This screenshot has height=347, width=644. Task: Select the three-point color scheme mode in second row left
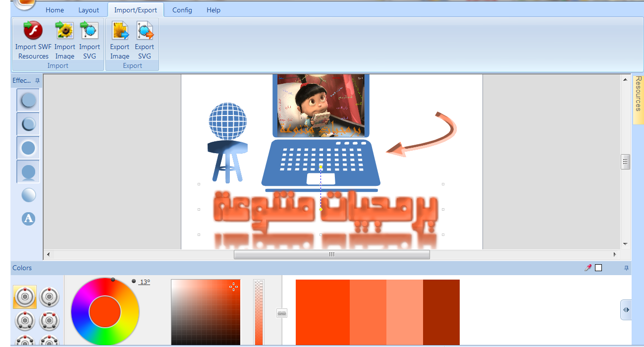(x=25, y=321)
